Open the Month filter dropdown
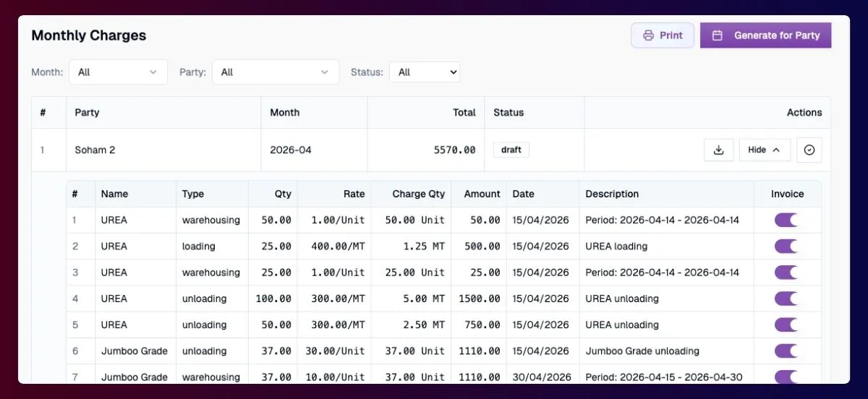Screen dimensions: 868x399 (118, 72)
